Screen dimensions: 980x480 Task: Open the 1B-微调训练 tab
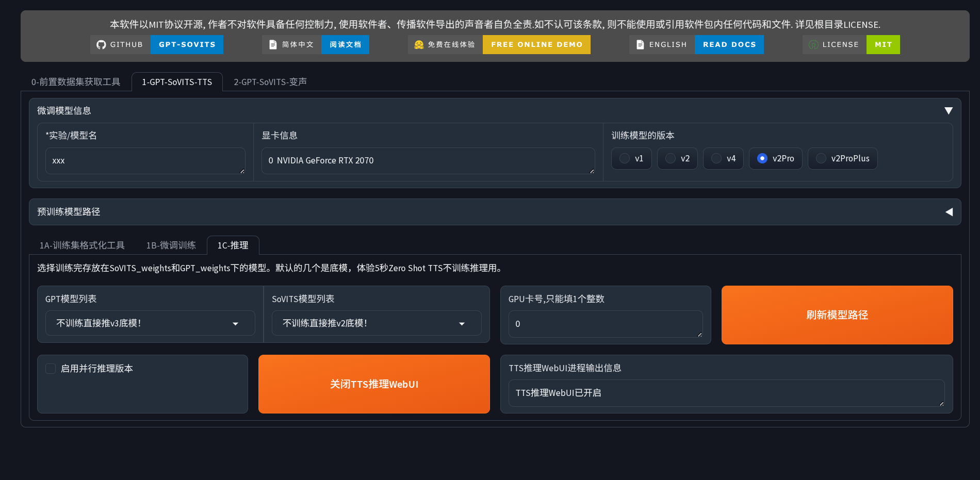pyautogui.click(x=171, y=245)
